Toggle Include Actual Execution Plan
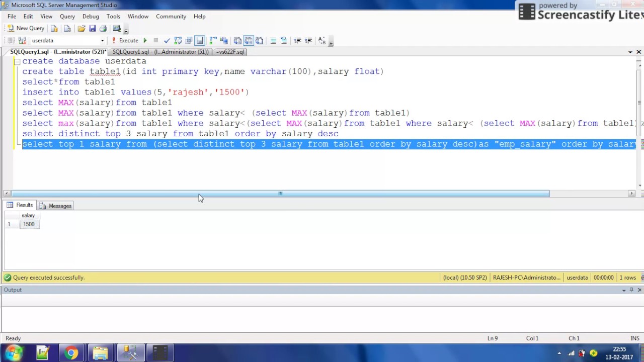The image size is (644, 362). (213, 41)
